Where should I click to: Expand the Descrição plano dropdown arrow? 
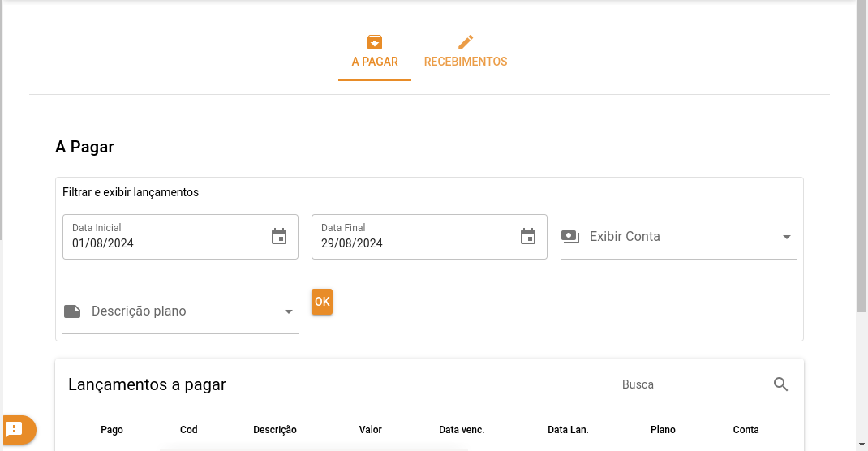pyautogui.click(x=288, y=311)
